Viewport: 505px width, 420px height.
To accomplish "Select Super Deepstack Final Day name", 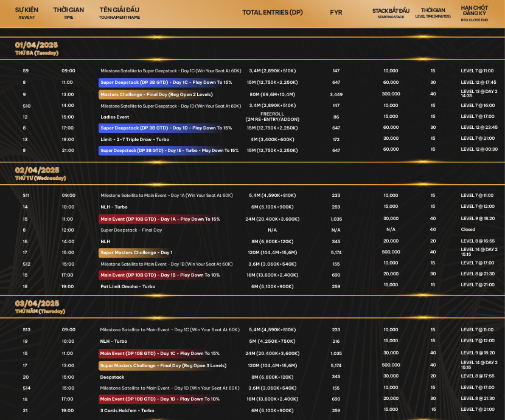I will pos(131,230).
